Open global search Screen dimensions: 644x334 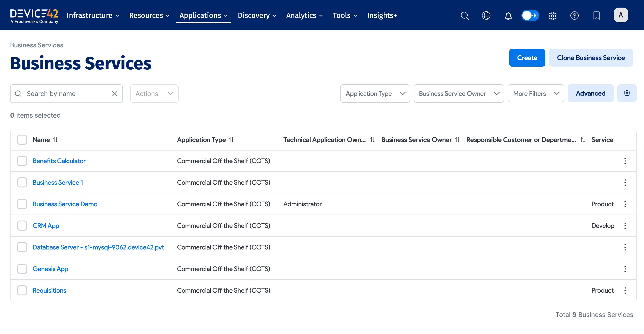pyautogui.click(x=465, y=15)
